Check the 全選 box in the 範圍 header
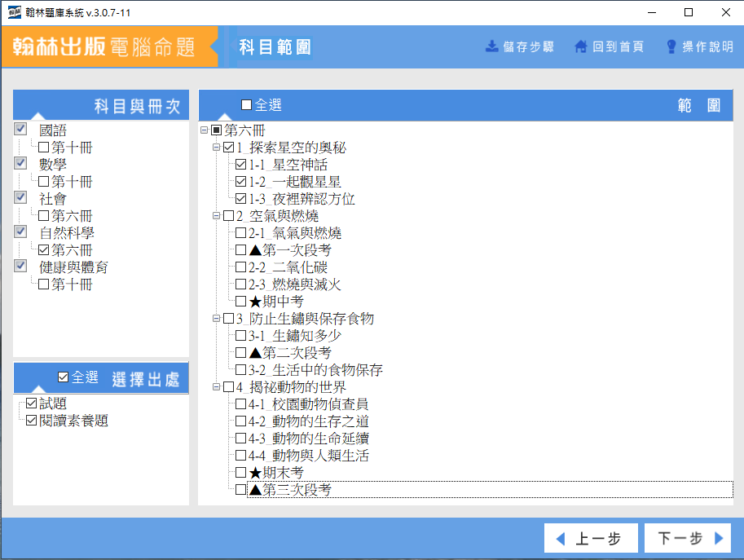The height and width of the screenshot is (560, 744). click(247, 105)
